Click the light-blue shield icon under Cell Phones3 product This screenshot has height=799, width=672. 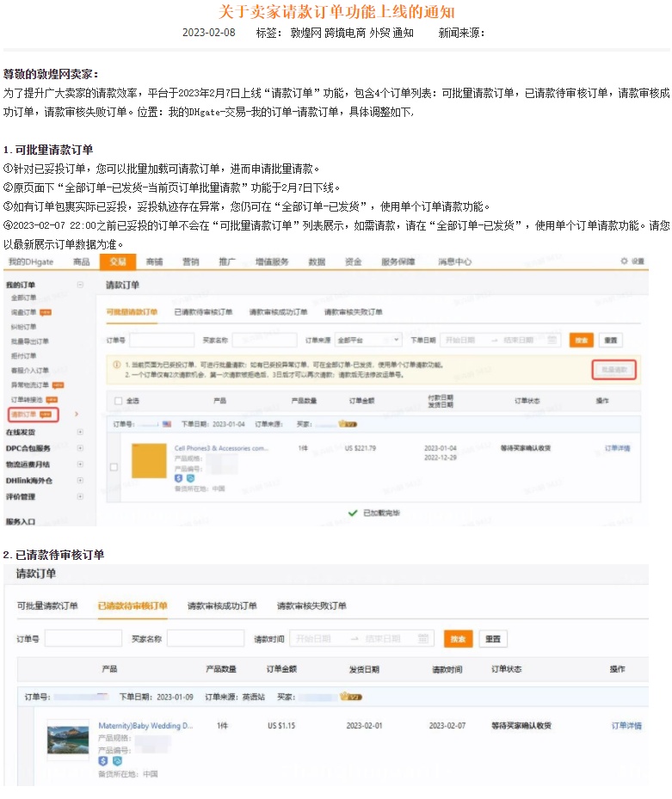point(190,478)
